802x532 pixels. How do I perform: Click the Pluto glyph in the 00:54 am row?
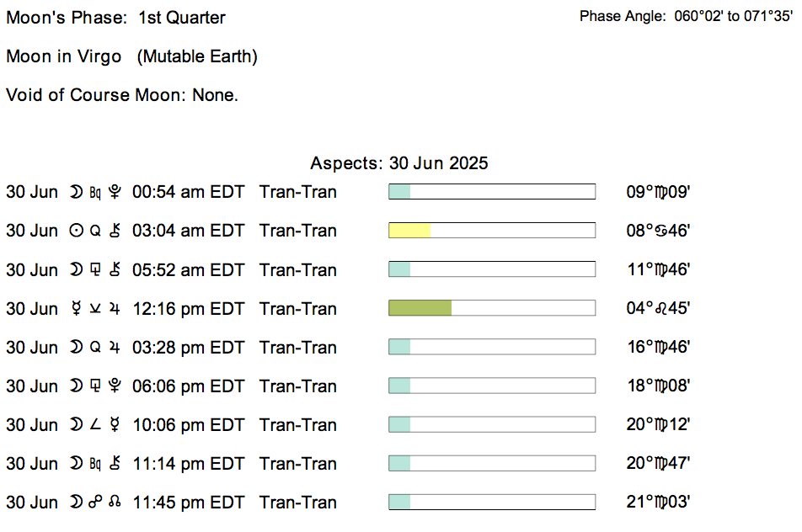[113, 192]
